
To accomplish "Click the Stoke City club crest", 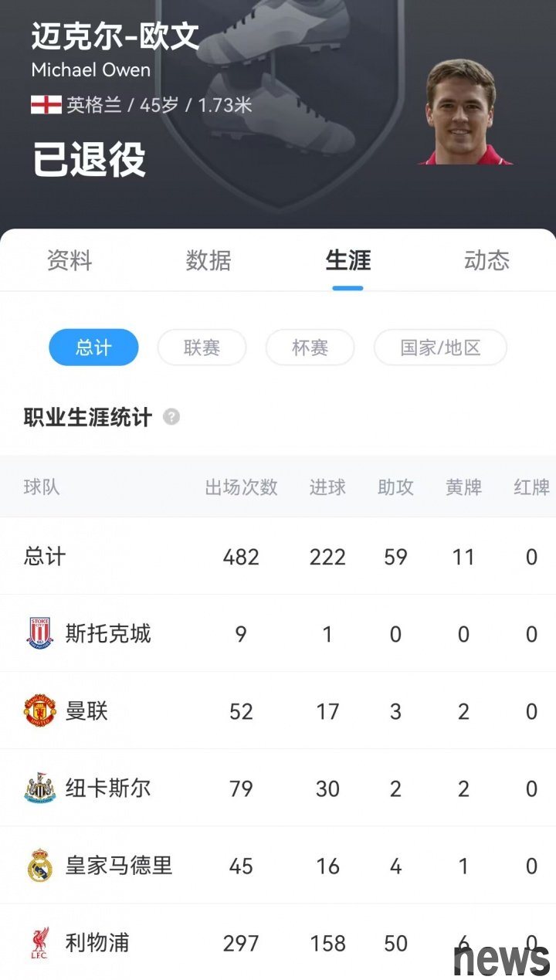I will point(40,633).
